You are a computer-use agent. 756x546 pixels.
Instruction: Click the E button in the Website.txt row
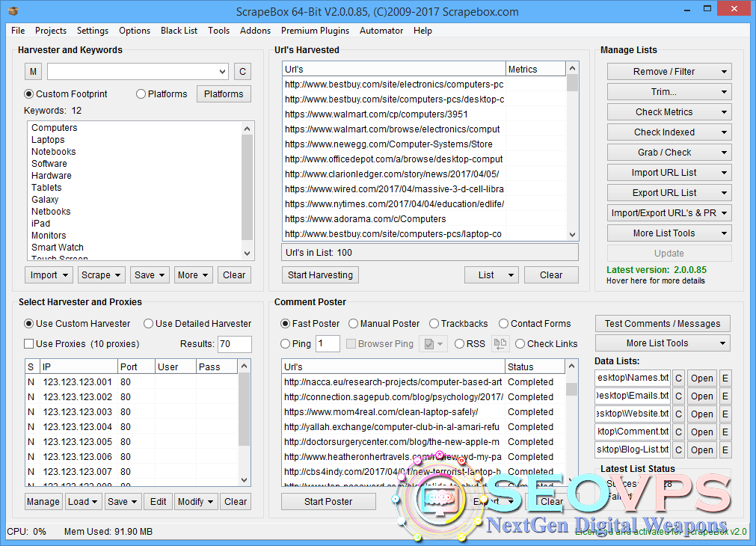[725, 414]
